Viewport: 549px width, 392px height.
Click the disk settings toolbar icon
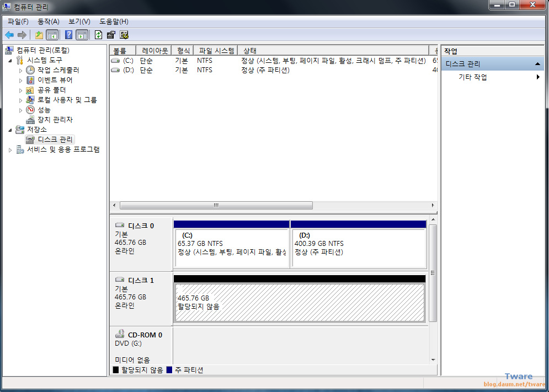pyautogui.click(x=124, y=35)
